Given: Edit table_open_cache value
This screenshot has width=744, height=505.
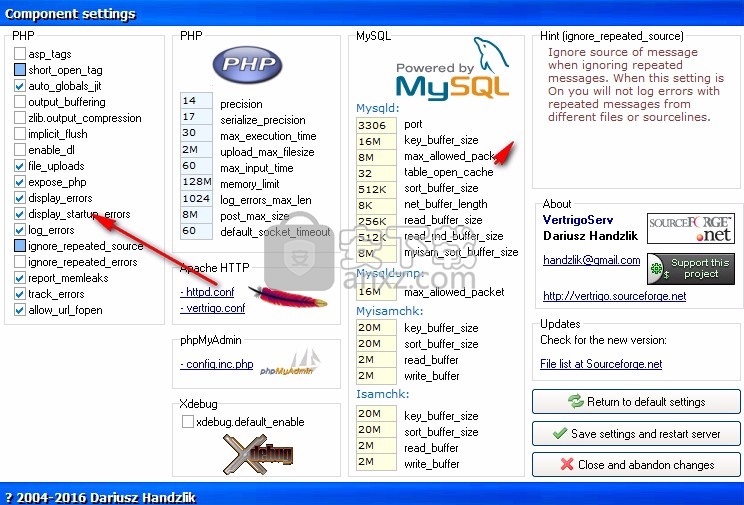Looking at the screenshot, I should coord(376,174).
